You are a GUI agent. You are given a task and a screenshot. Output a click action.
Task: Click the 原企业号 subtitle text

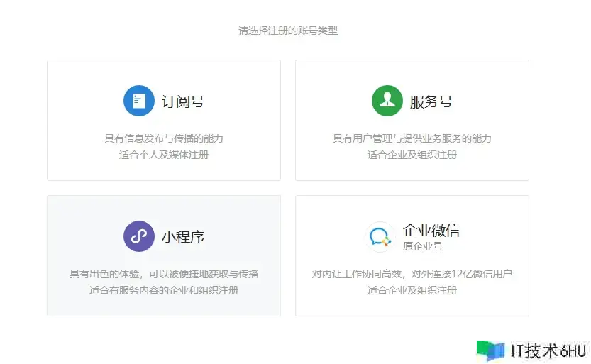point(423,246)
